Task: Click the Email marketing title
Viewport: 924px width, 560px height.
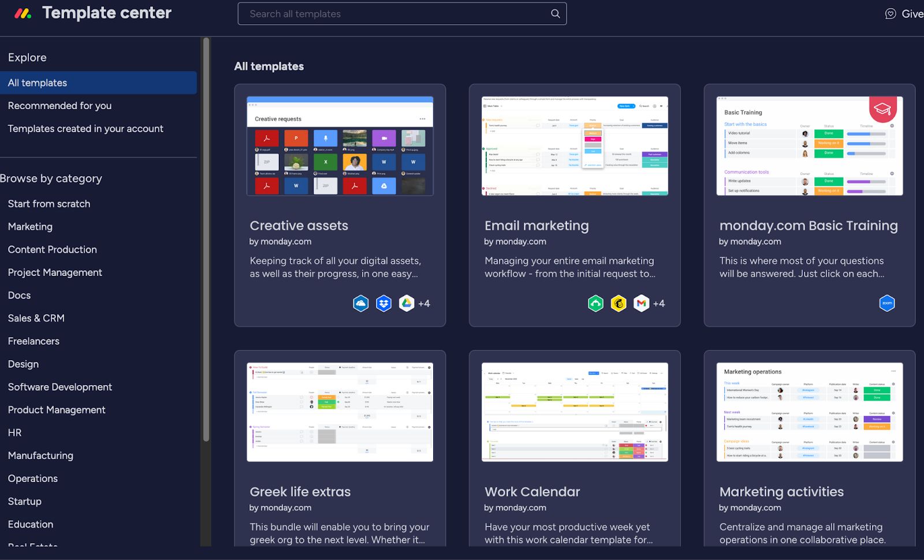Action: (x=537, y=226)
